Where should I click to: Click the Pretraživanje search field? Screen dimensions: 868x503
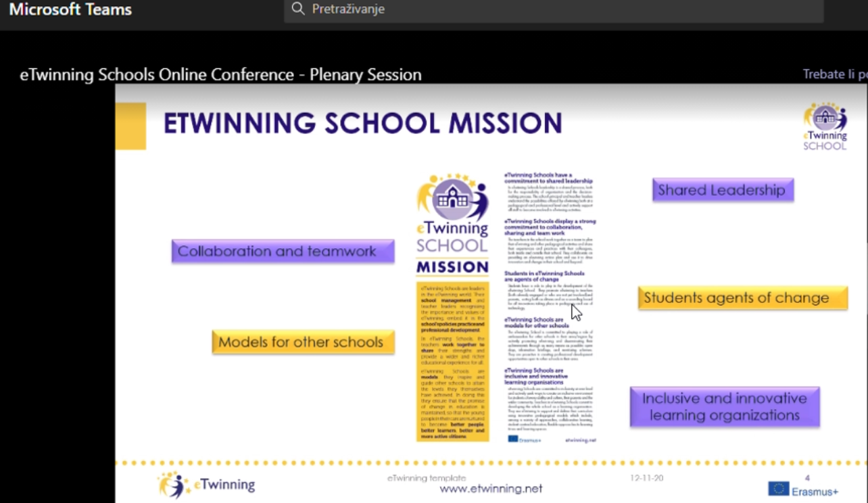pos(554,9)
